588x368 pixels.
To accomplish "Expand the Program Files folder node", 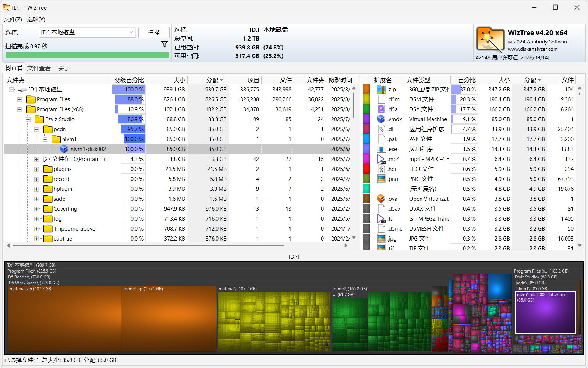I will (x=20, y=99).
